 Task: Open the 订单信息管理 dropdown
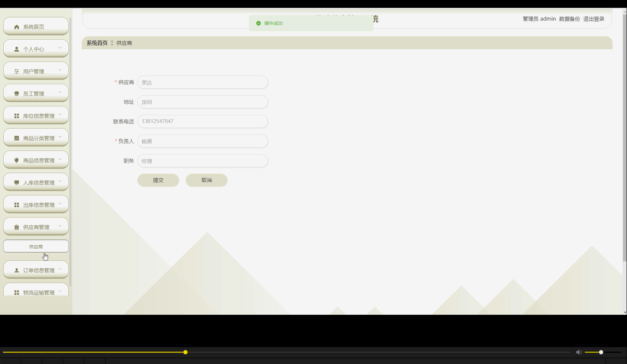tap(39, 270)
